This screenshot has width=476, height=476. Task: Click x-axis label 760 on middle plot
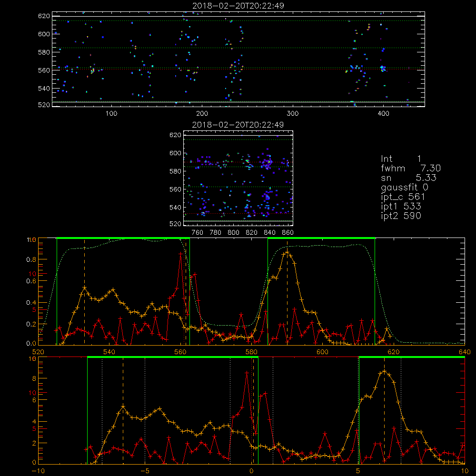(198, 233)
